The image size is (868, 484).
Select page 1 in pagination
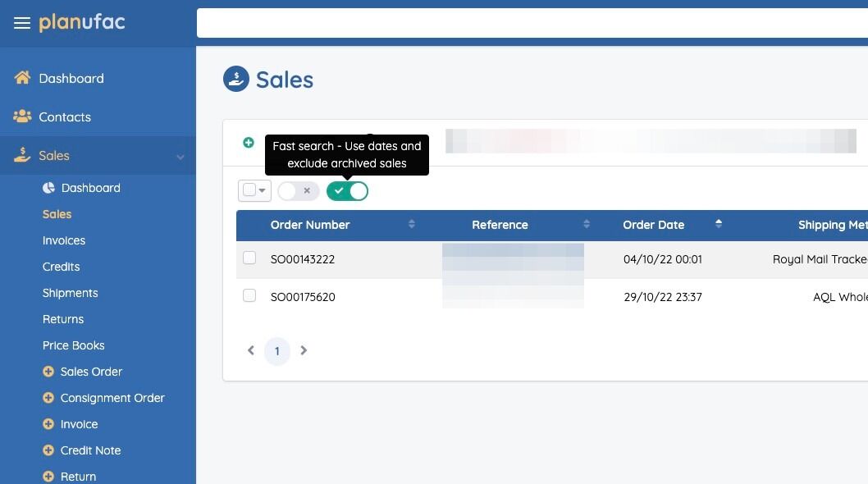click(277, 351)
